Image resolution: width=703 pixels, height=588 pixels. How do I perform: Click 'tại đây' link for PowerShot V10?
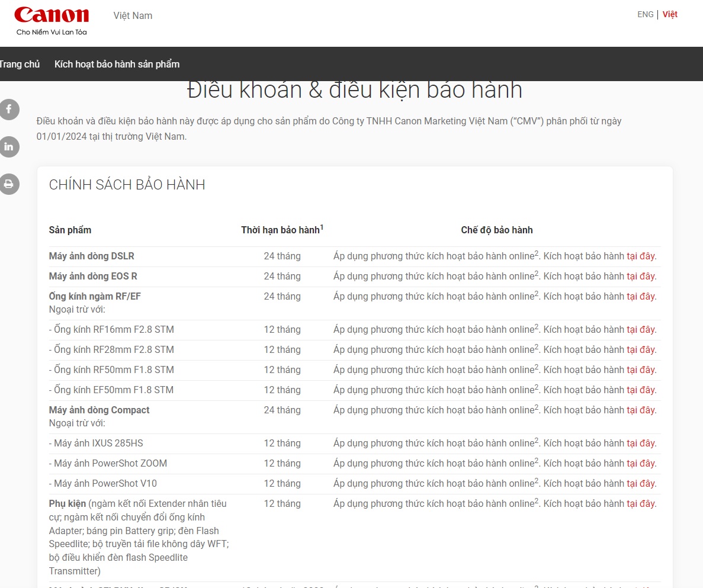click(641, 484)
